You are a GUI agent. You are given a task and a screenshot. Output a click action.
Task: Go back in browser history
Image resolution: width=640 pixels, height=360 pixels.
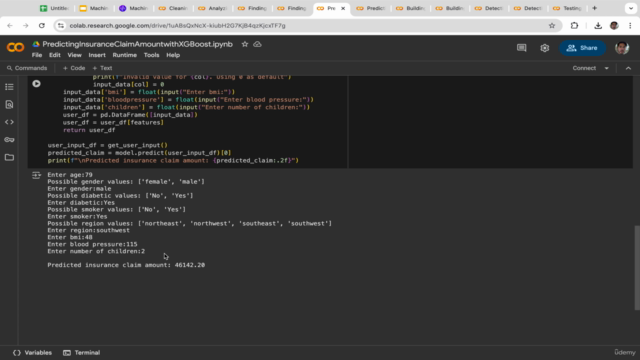point(10,26)
